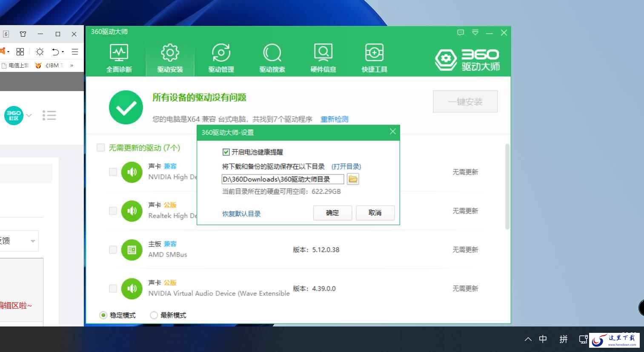This screenshot has width=644, height=352.
Task: Open the main menu triangle icon in 360驱动大师 title bar
Action: point(475,32)
